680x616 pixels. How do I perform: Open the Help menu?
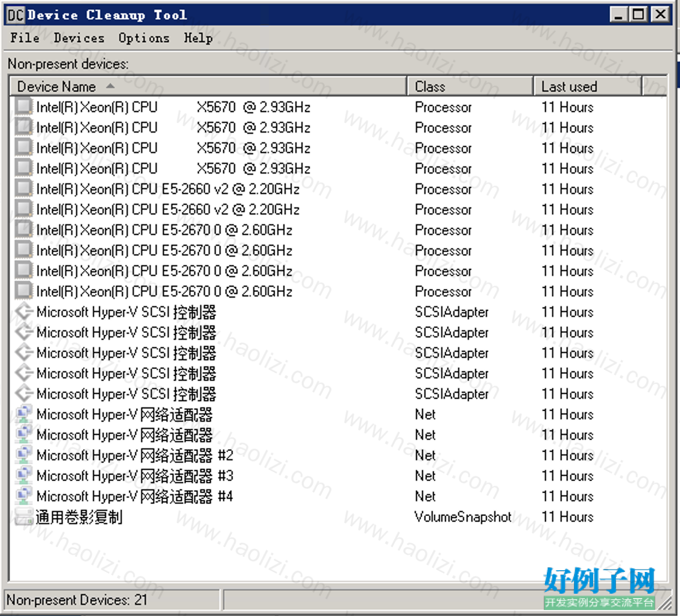(x=198, y=38)
